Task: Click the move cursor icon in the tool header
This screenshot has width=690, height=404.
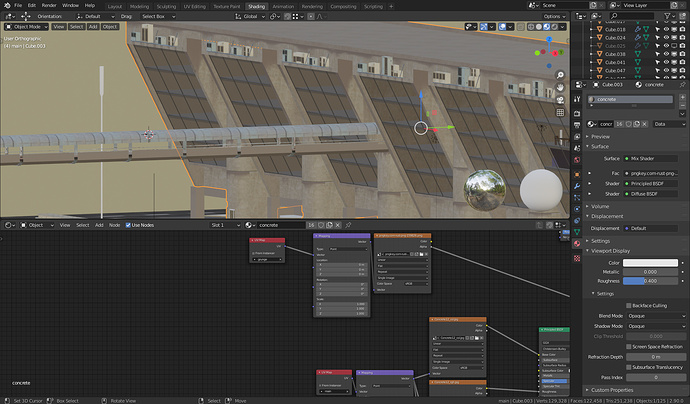Action: pyautogui.click(x=26, y=16)
